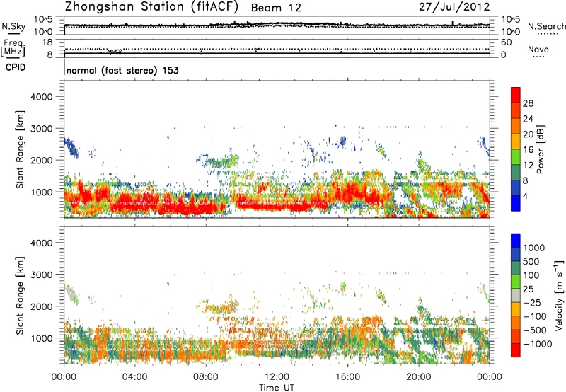Click the left '10^5' noise axis tick
Screen dimensions: 566x392
(x=43, y=20)
